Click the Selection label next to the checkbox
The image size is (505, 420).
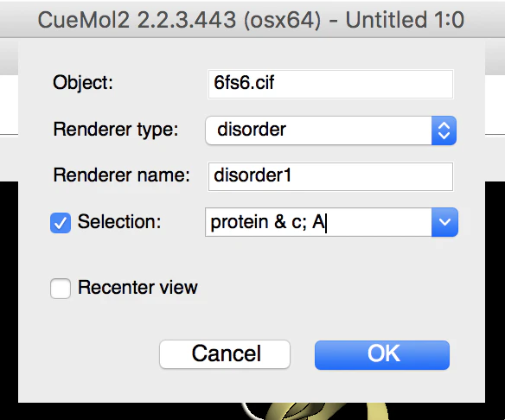[119, 222]
